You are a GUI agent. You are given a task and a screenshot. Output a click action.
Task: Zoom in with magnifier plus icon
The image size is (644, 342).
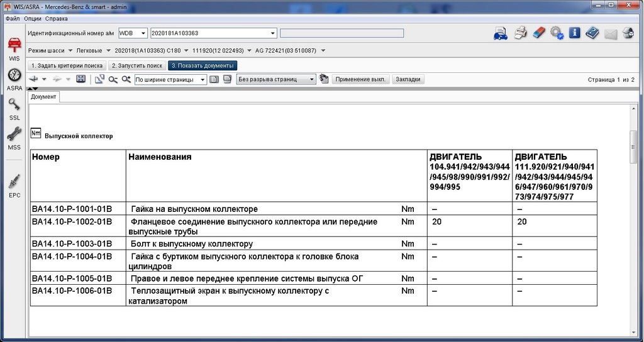coord(126,79)
